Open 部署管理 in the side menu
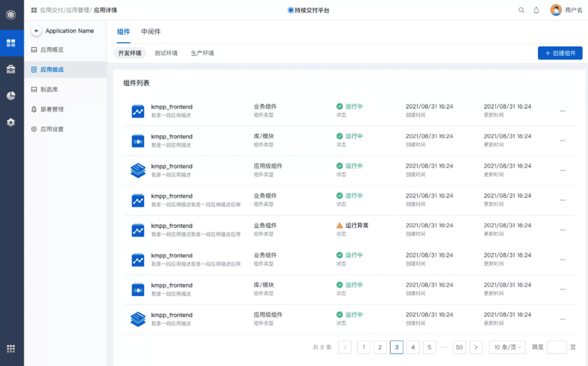588x366 pixels. click(x=52, y=109)
